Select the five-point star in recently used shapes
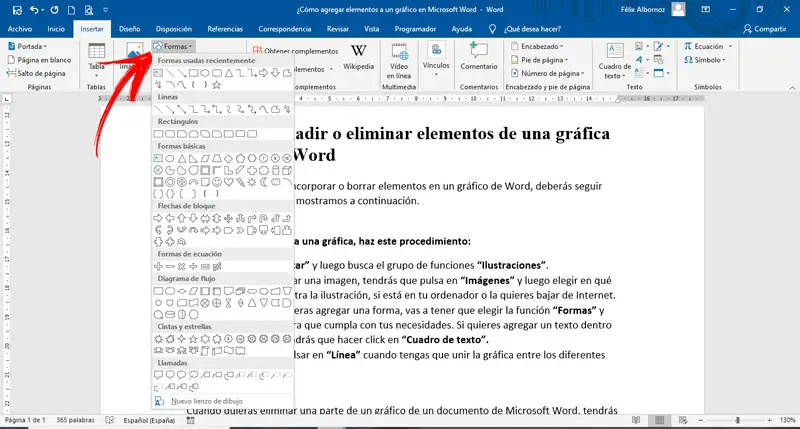The height and width of the screenshot is (429, 800). pyautogui.click(x=217, y=85)
